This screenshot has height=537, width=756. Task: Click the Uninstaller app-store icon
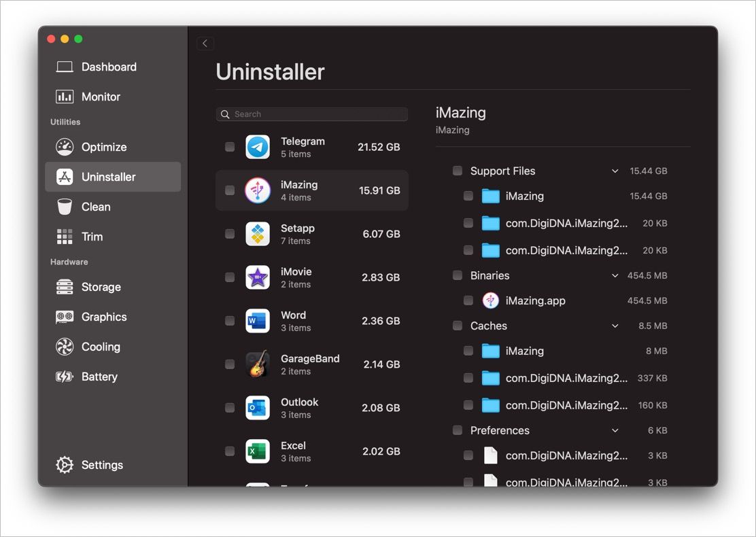pyautogui.click(x=65, y=177)
